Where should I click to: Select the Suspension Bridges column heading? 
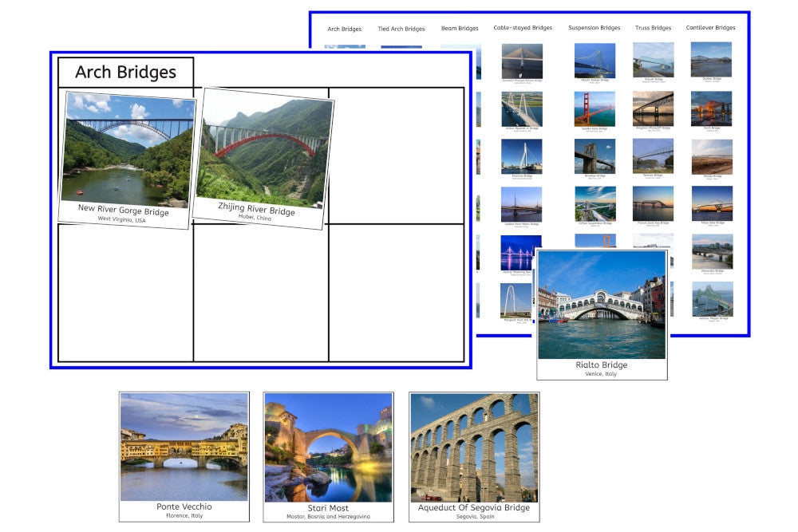pos(594,28)
